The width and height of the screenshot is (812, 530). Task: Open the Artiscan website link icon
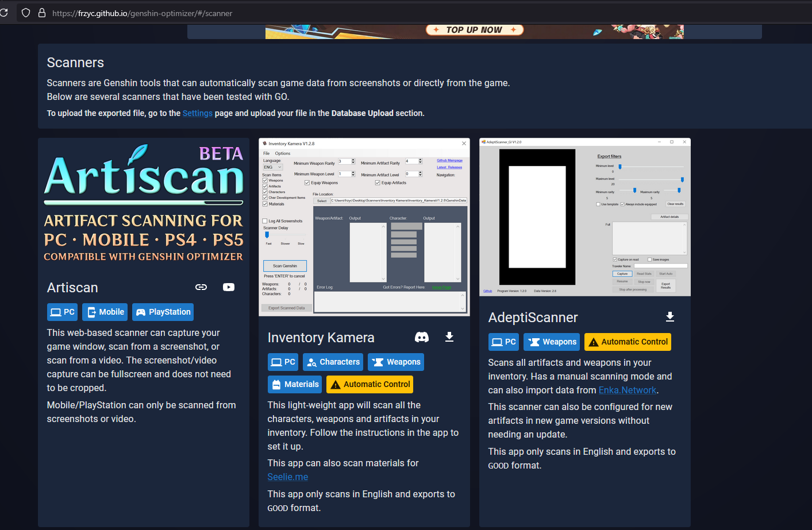click(201, 287)
